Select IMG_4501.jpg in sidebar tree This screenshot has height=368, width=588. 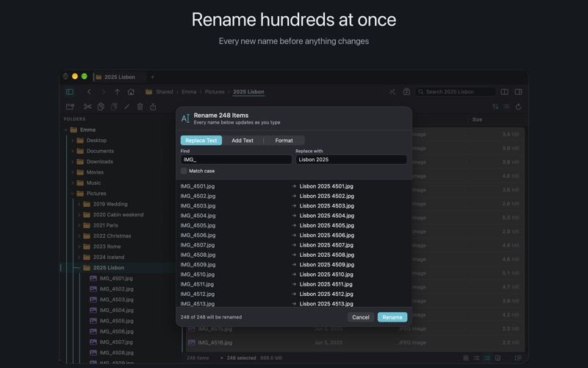116,278
